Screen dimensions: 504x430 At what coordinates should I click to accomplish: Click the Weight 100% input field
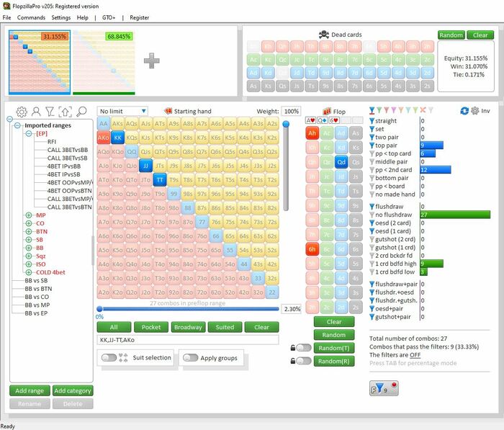[291, 111]
